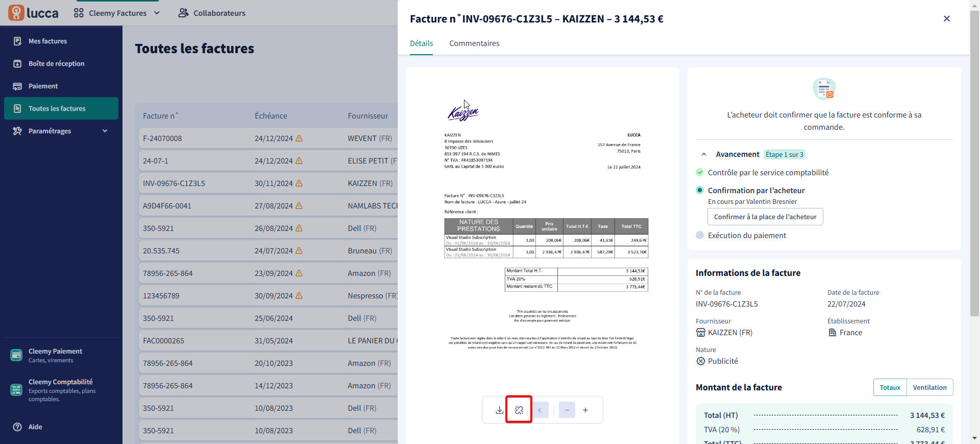Viewport: 980px width, 444px height.
Task: Click Confirmer à la place de l'acheteur
Action: tap(765, 217)
